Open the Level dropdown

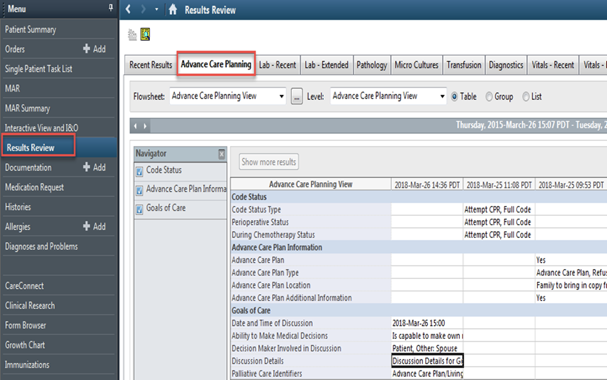[x=388, y=96]
